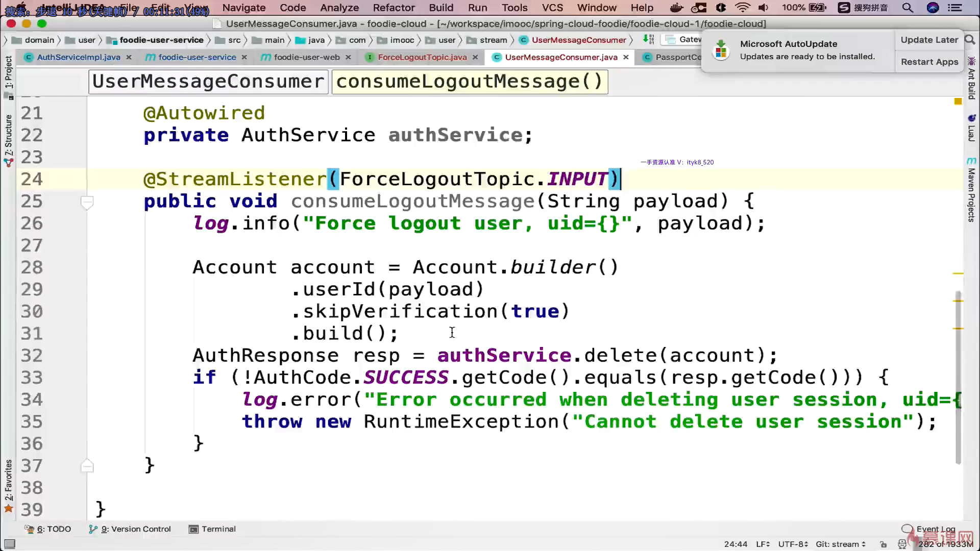980x551 pixels.
Task: Toggle the tool window bars button at bottom left
Action: click(9, 544)
